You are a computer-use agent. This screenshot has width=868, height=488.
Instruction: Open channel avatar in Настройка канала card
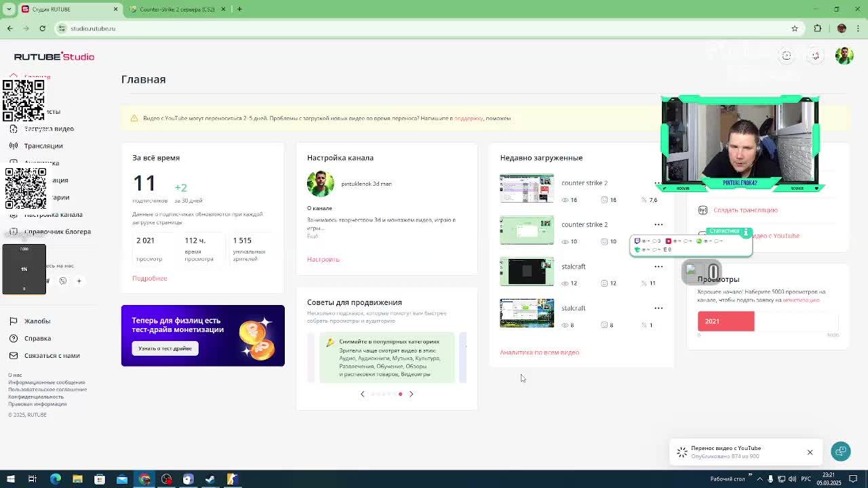[321, 184]
